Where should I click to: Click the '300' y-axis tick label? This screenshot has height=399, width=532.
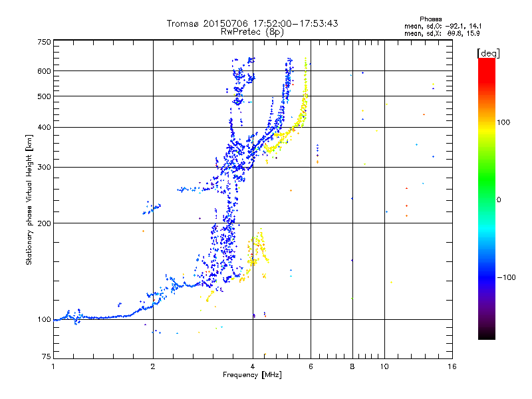[x=44, y=168]
